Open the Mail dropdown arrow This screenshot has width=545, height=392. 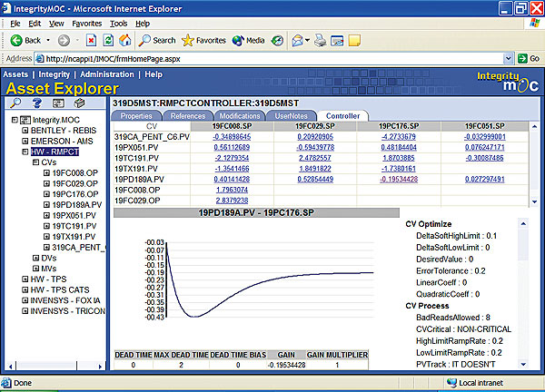click(307, 41)
